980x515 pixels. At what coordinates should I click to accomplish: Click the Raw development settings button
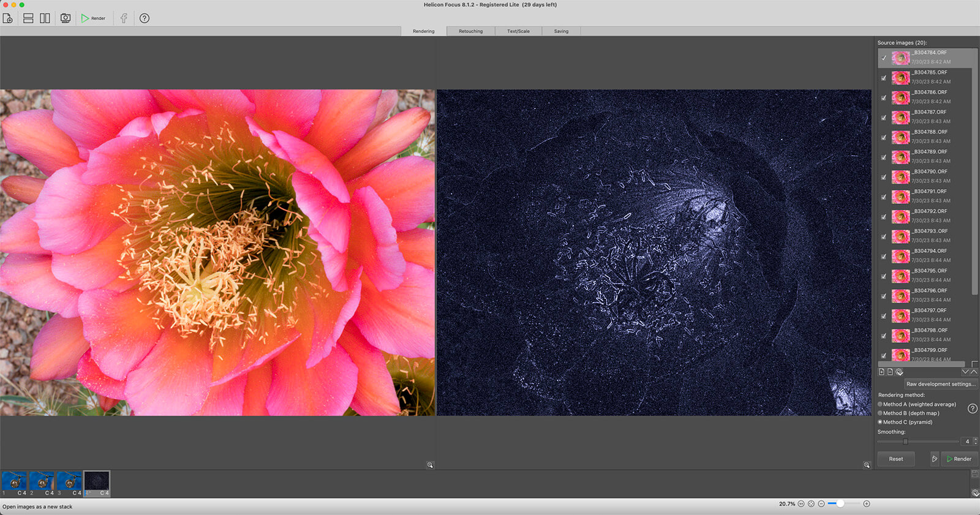click(941, 384)
